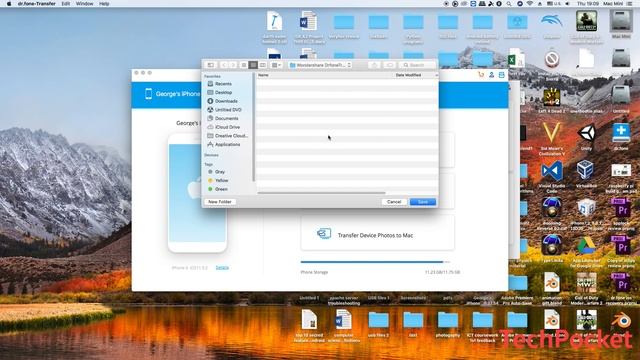
Task: Click the blue Save button
Action: pos(423,202)
